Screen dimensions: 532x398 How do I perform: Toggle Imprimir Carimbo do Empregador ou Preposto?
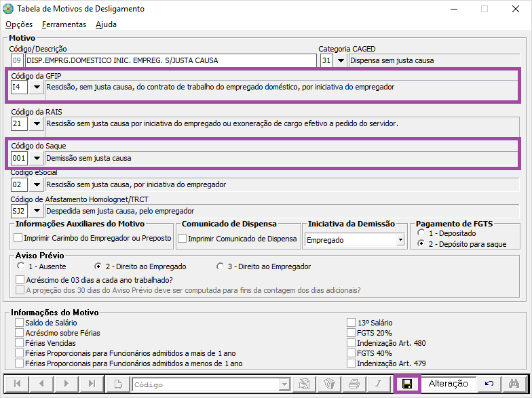18,237
